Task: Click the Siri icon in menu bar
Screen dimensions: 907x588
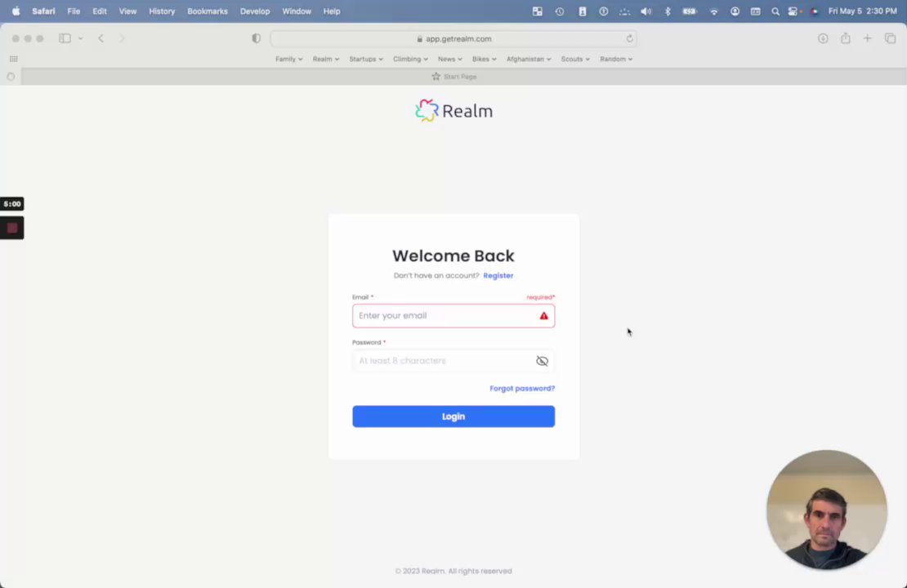Action: pos(815,11)
